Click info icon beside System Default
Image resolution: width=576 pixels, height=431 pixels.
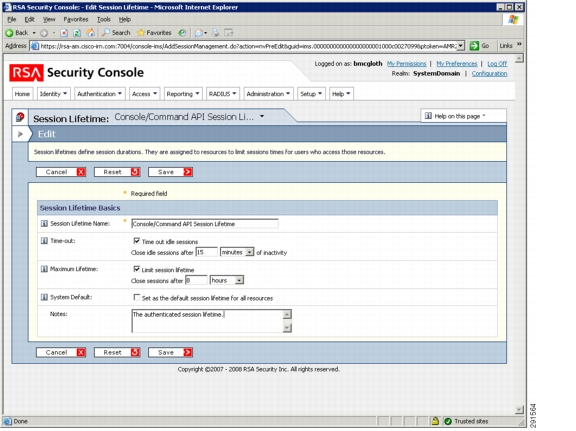(x=44, y=297)
